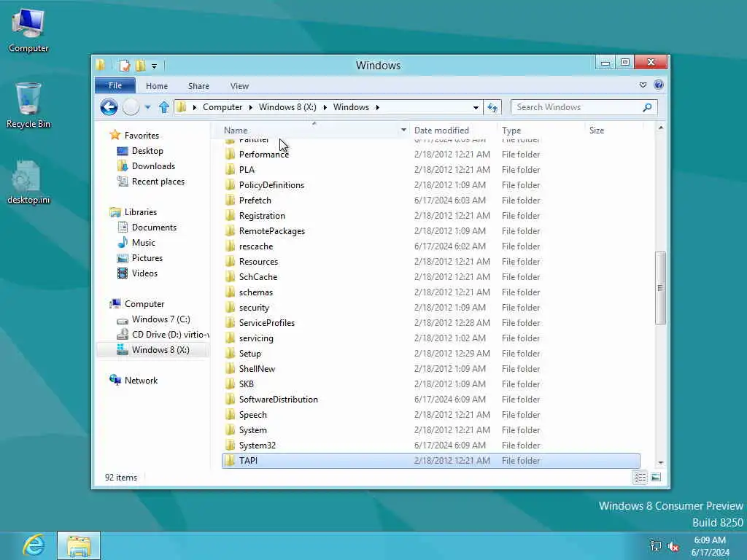The image size is (747, 560).
Task: Click the Forward navigation arrow
Action: (x=131, y=107)
